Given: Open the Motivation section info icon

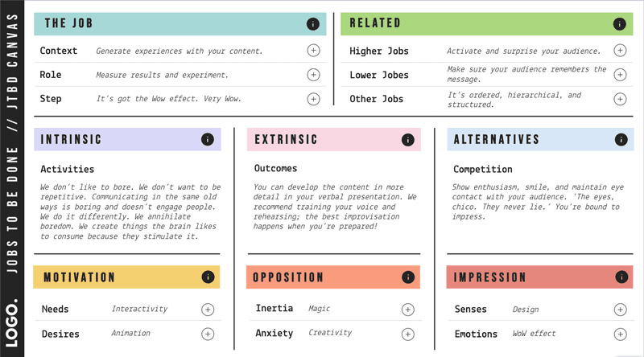Looking at the screenshot, I should pos(208,277).
